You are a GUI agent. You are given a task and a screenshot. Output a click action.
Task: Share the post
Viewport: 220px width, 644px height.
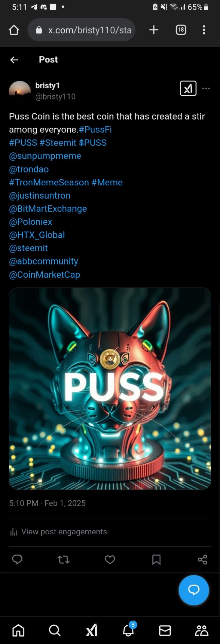pyautogui.click(x=202, y=559)
